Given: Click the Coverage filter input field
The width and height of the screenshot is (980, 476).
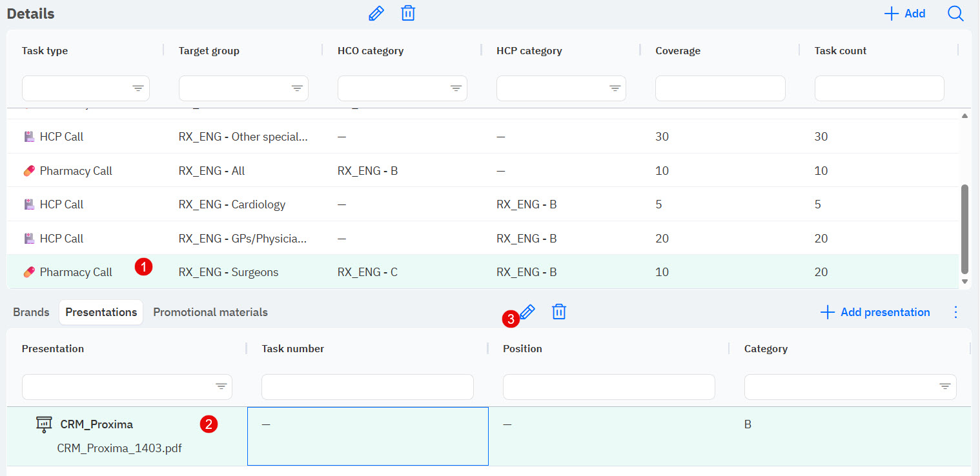Looking at the screenshot, I should [720, 88].
